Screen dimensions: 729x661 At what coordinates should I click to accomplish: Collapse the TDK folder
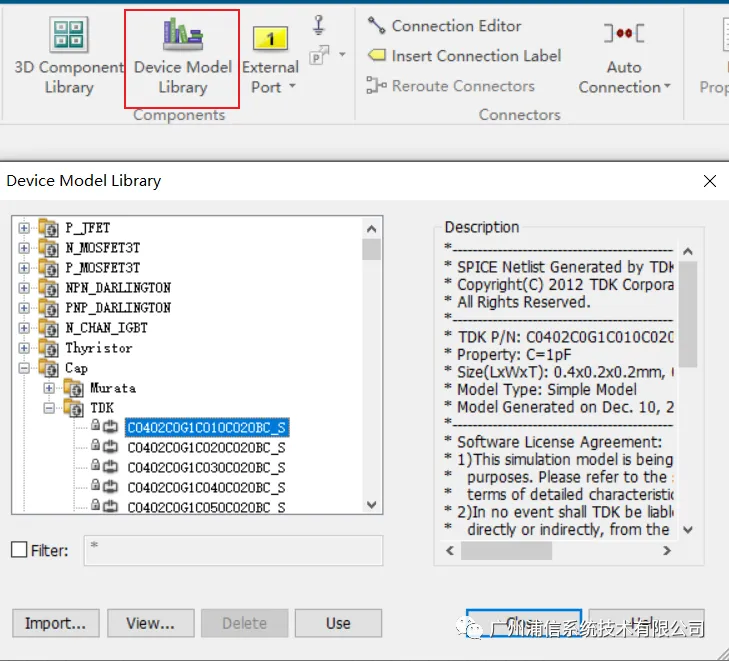pyautogui.click(x=49, y=408)
